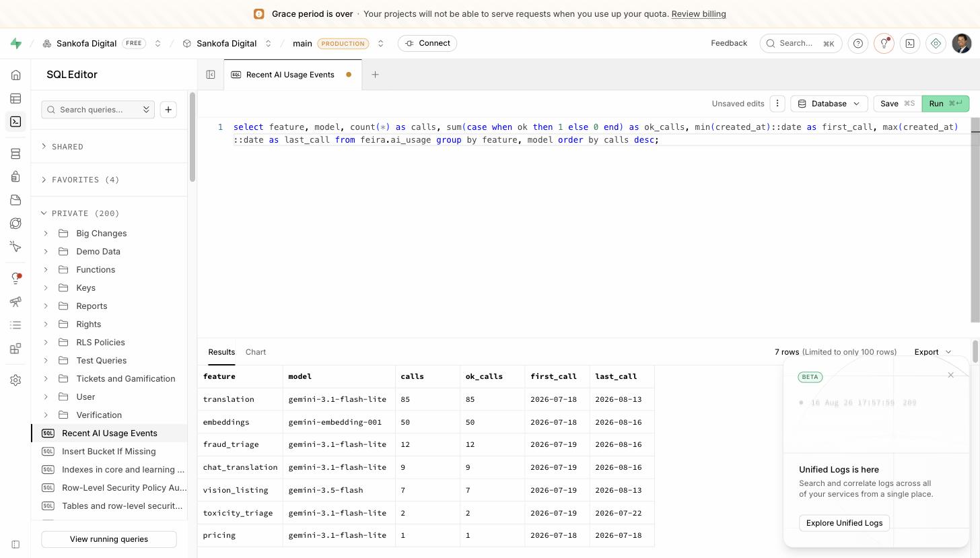980x558 pixels.
Task: Open the Insert Bucket If Missing query
Action: pyautogui.click(x=109, y=452)
